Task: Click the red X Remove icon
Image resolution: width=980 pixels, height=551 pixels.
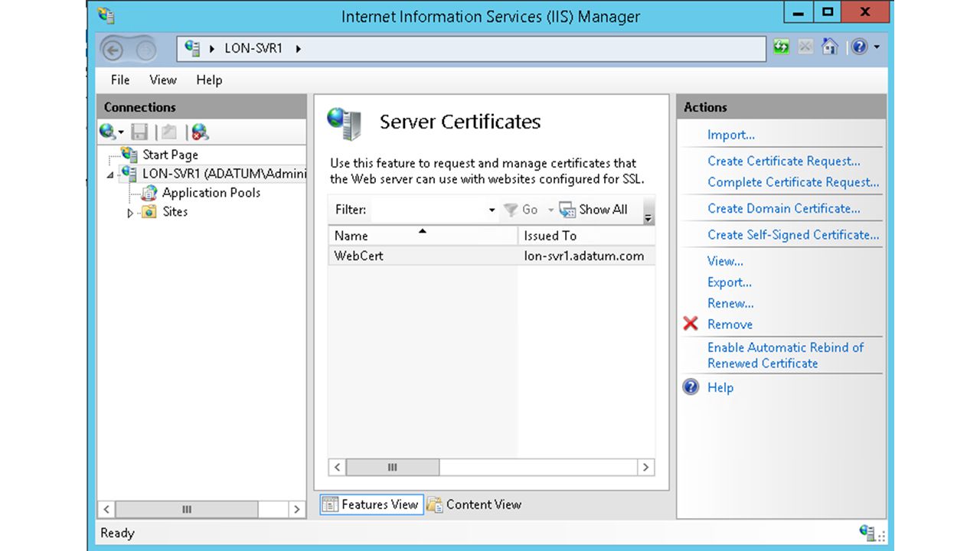Action: pyautogui.click(x=691, y=324)
